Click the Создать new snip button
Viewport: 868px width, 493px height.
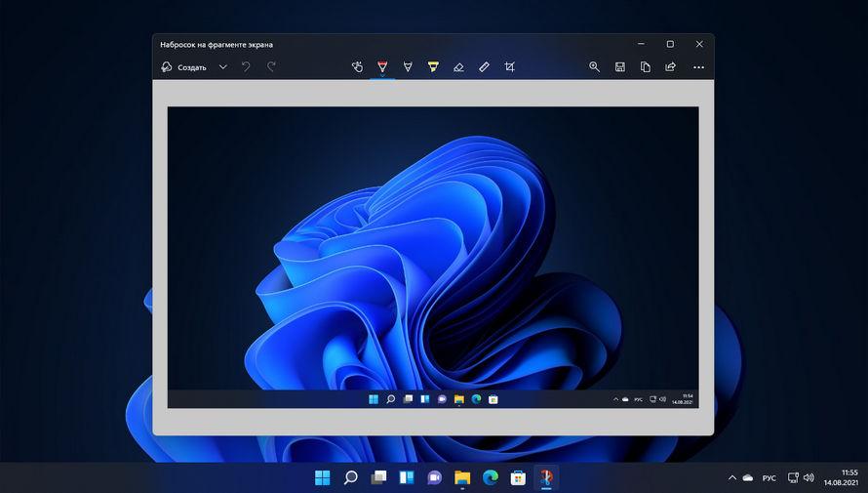183,67
